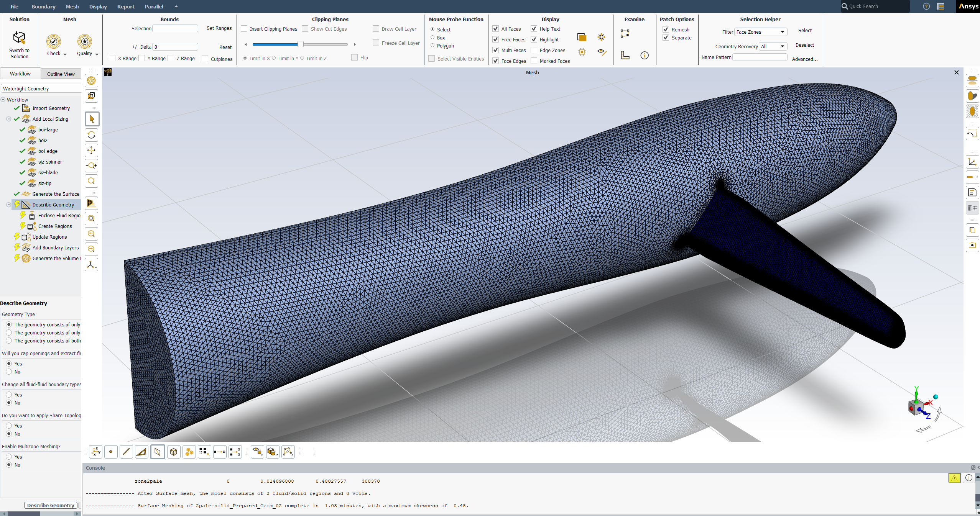
Task: Click the clipping plane slider handle
Action: [x=301, y=44]
